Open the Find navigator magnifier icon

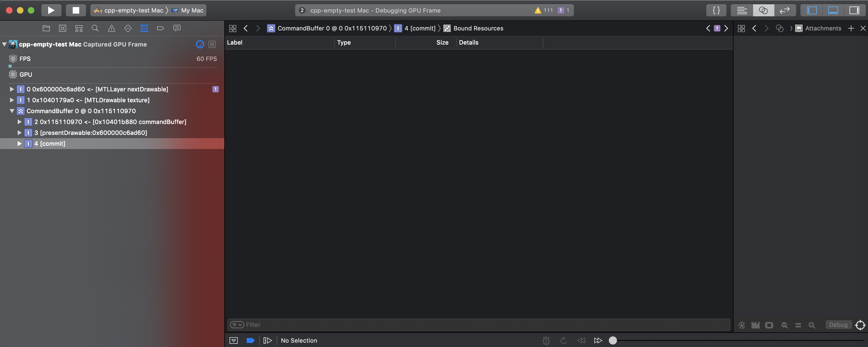click(95, 28)
